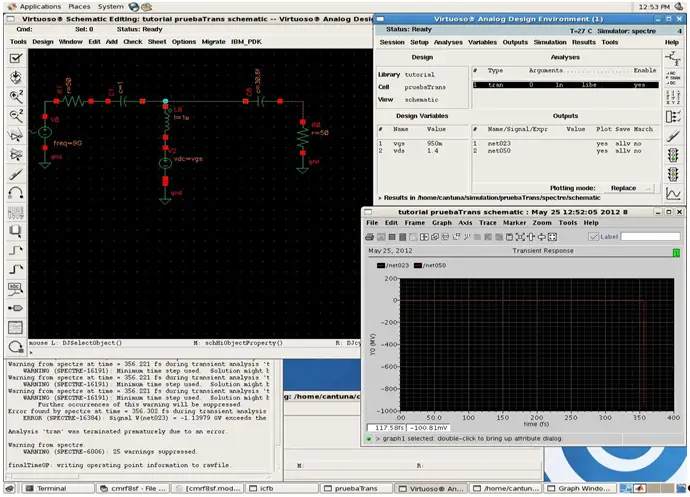The image size is (690, 497).
Task: Click Zoom Fit icon in waveform toolbar
Action: point(520,237)
